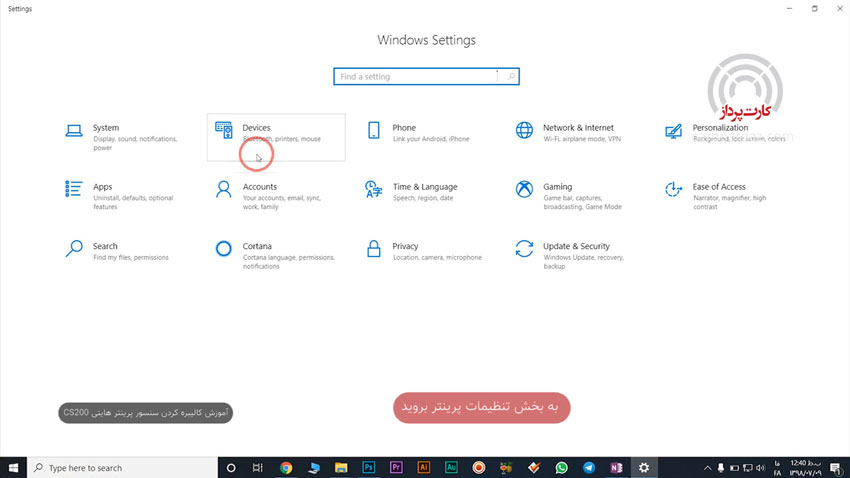The height and width of the screenshot is (478, 850).
Task: Click the network tray icon
Action: pyautogui.click(x=748, y=468)
